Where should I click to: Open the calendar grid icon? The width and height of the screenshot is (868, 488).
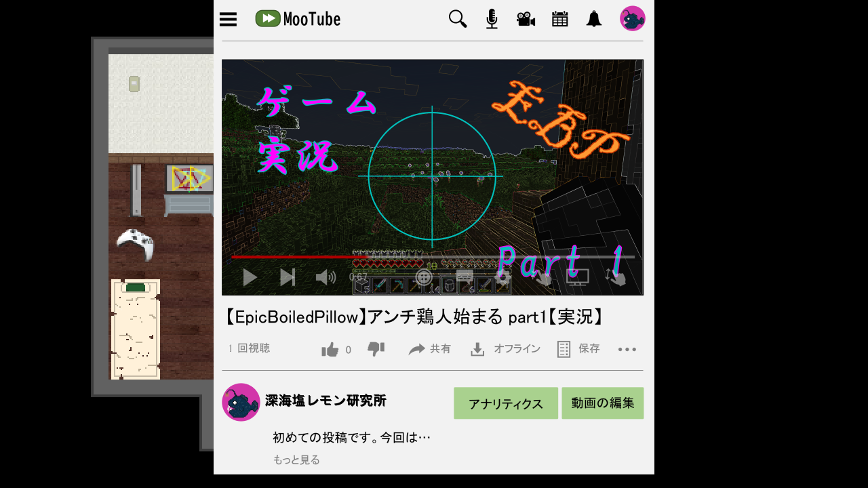[x=559, y=19]
